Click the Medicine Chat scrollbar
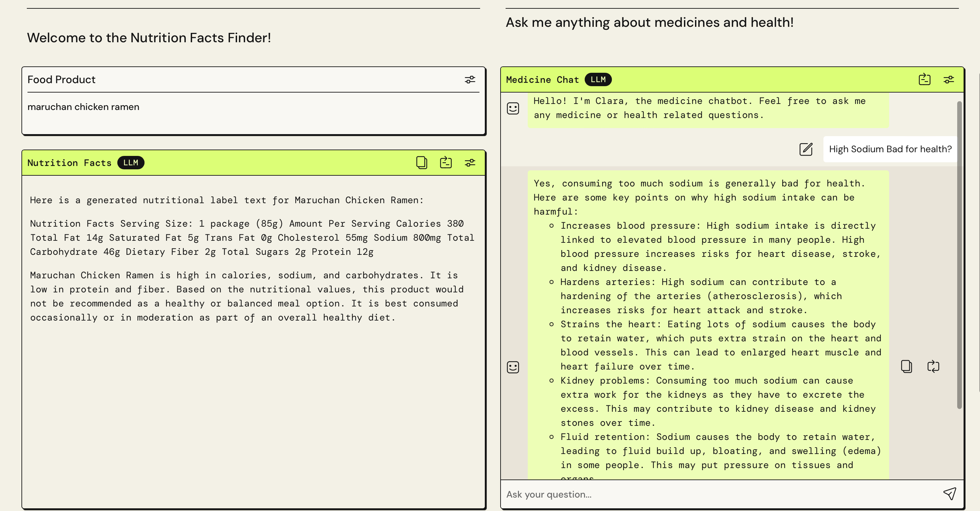This screenshot has width=980, height=511. pos(959,255)
